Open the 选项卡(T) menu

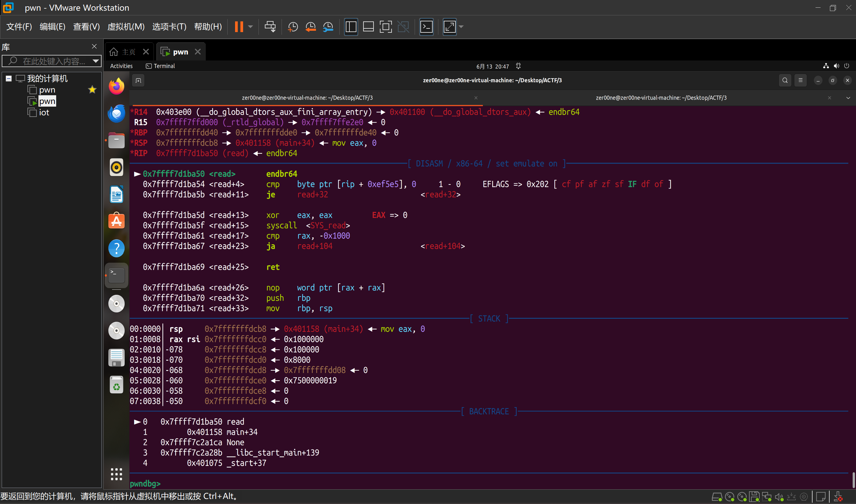(x=169, y=26)
